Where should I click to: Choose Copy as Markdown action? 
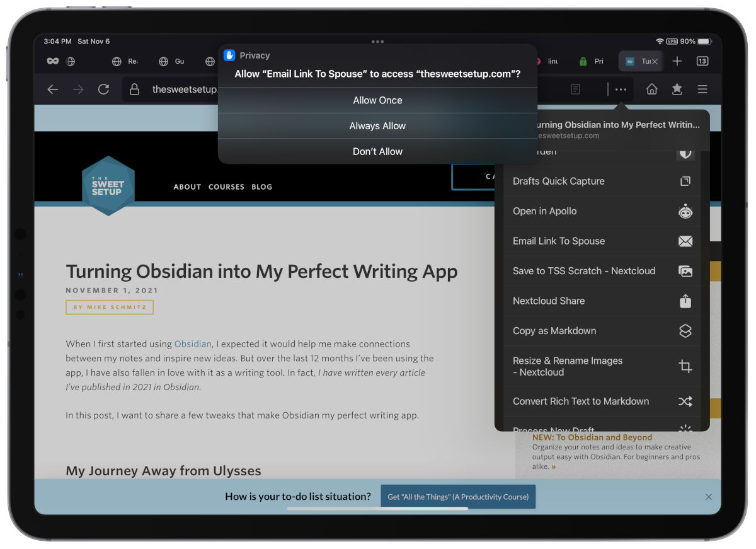click(602, 331)
